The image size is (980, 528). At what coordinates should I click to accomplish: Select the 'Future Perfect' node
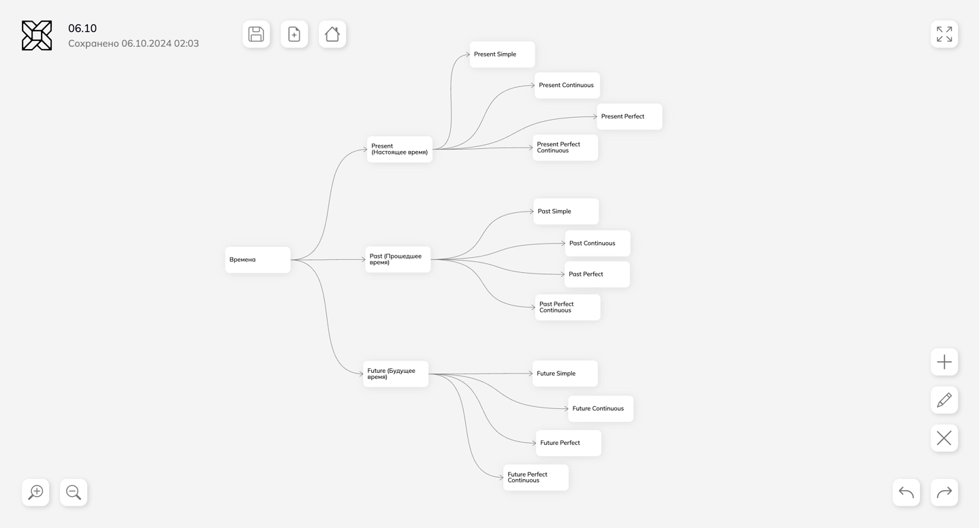click(x=569, y=443)
